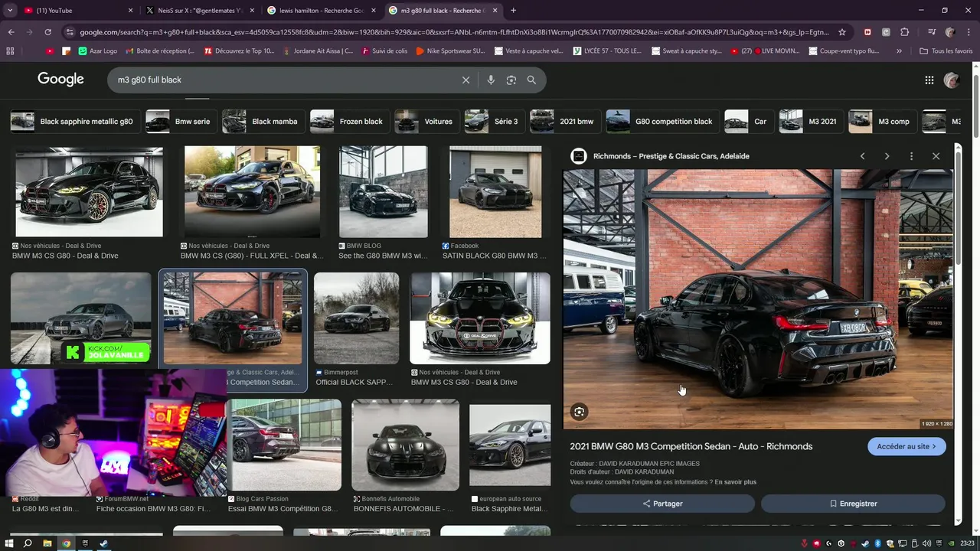Open the Google apps grid

point(929,80)
